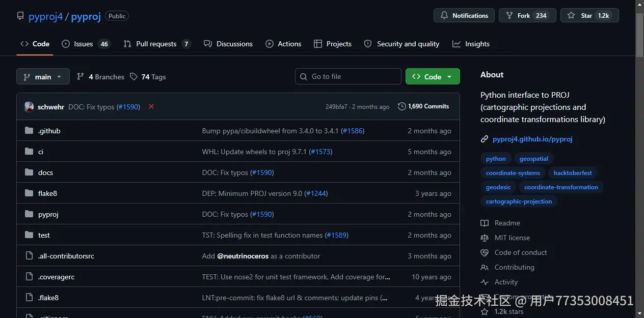Open the Code of conduct link
The height and width of the screenshot is (318, 644).
pos(514,252)
